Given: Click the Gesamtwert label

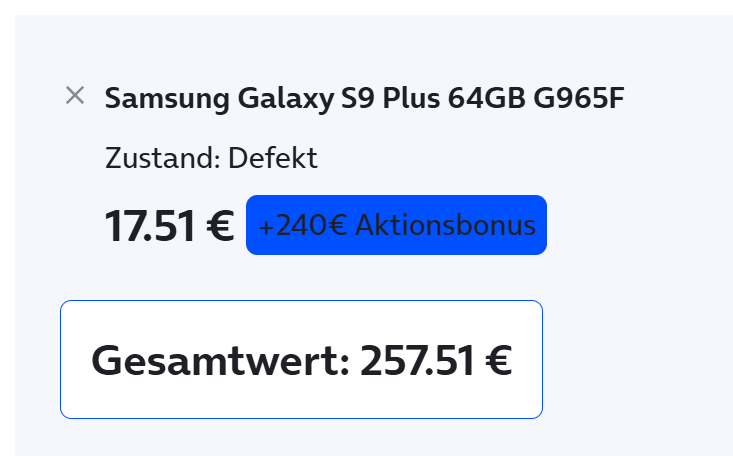Looking at the screenshot, I should pos(220,361).
